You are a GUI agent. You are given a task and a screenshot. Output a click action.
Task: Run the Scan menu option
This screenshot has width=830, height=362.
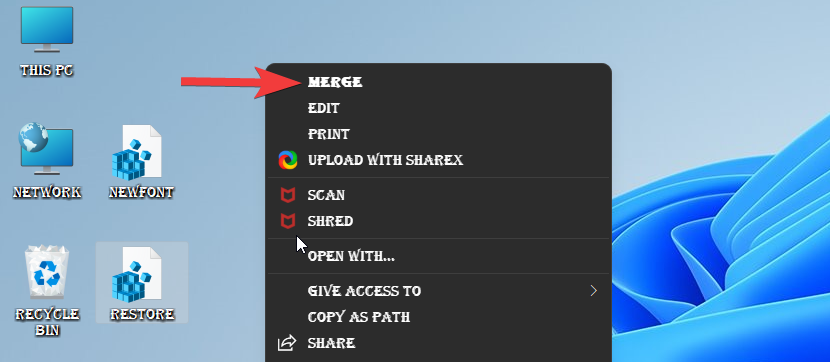click(326, 195)
